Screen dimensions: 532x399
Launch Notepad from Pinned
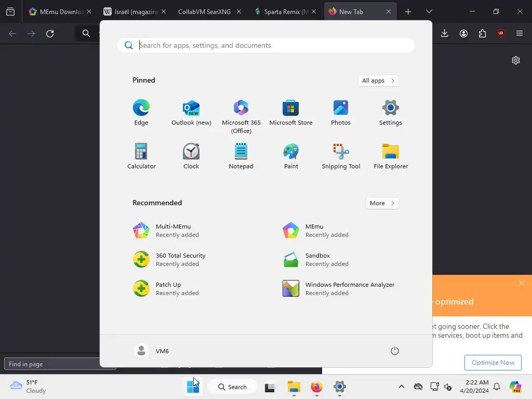pyautogui.click(x=241, y=156)
